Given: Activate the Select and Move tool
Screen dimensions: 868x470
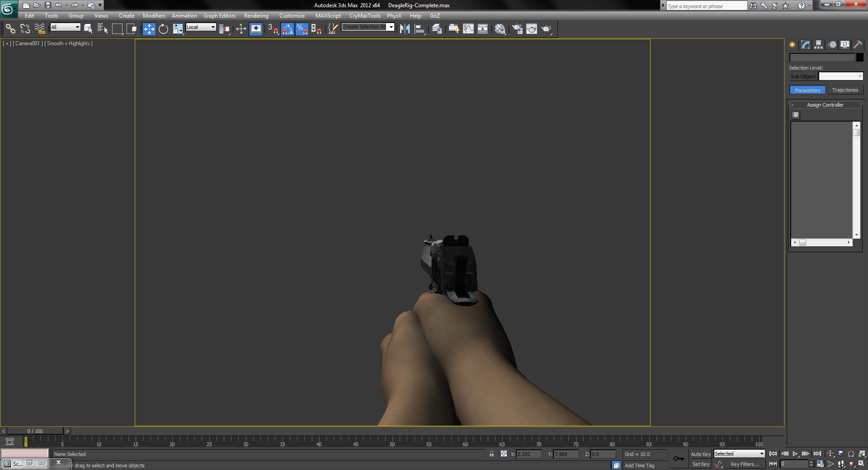Looking at the screenshot, I should [149, 29].
